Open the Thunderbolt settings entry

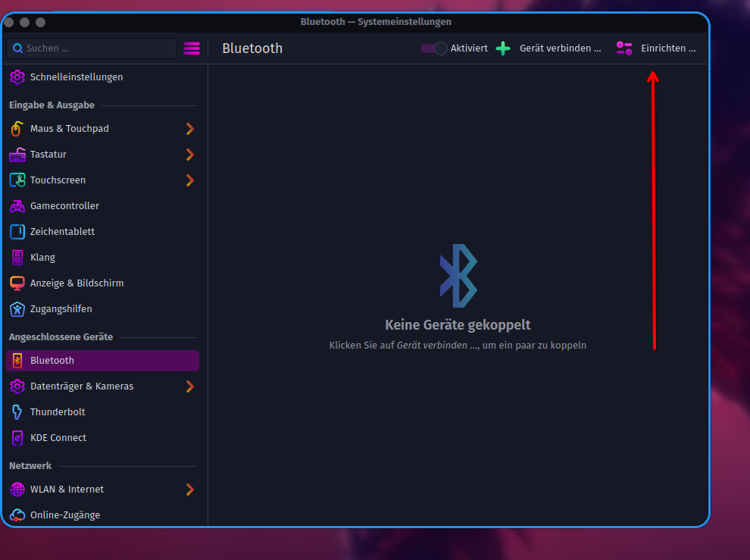click(102, 412)
